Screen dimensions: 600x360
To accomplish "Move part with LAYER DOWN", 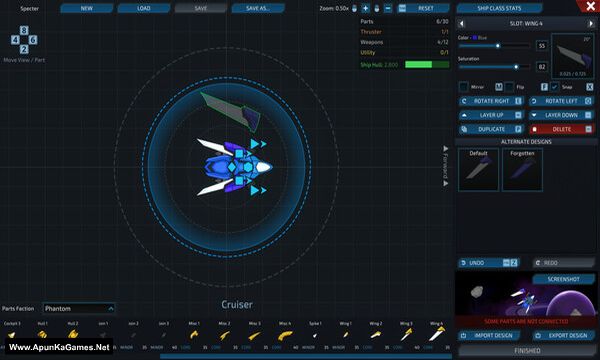I will [x=561, y=115].
